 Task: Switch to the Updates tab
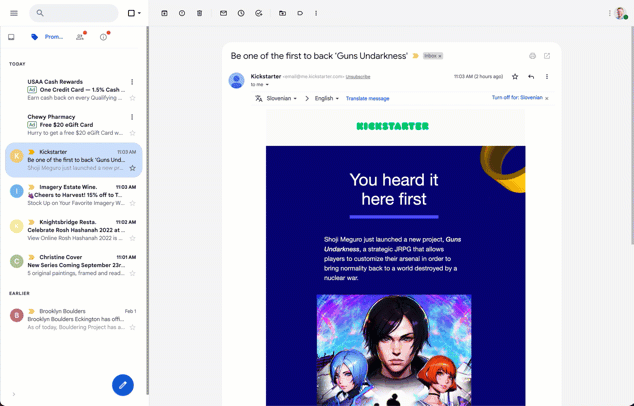104,37
